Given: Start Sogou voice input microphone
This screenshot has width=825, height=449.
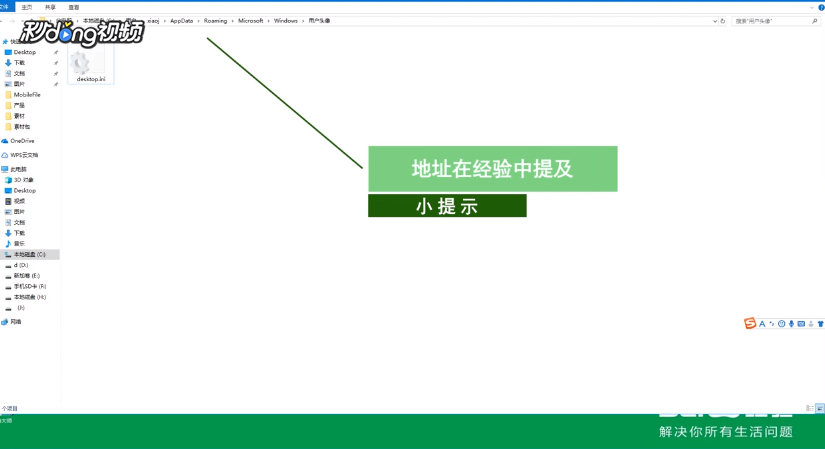Looking at the screenshot, I should pos(791,324).
